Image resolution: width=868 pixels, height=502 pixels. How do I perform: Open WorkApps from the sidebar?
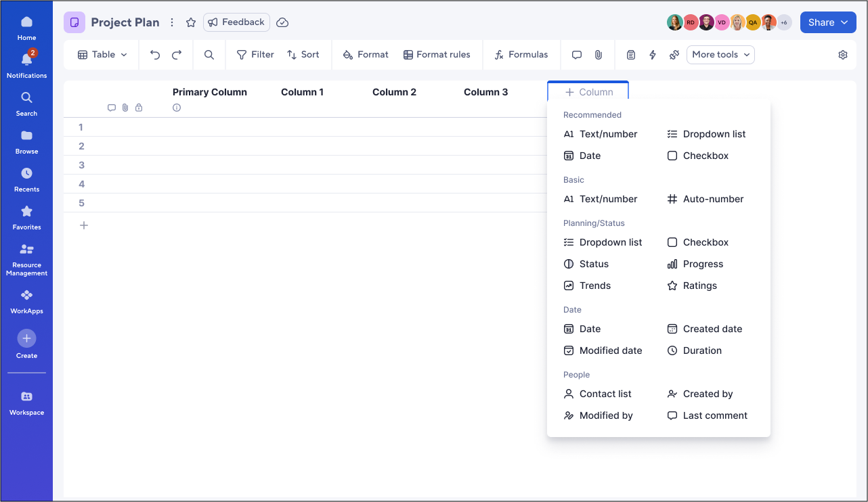26,300
